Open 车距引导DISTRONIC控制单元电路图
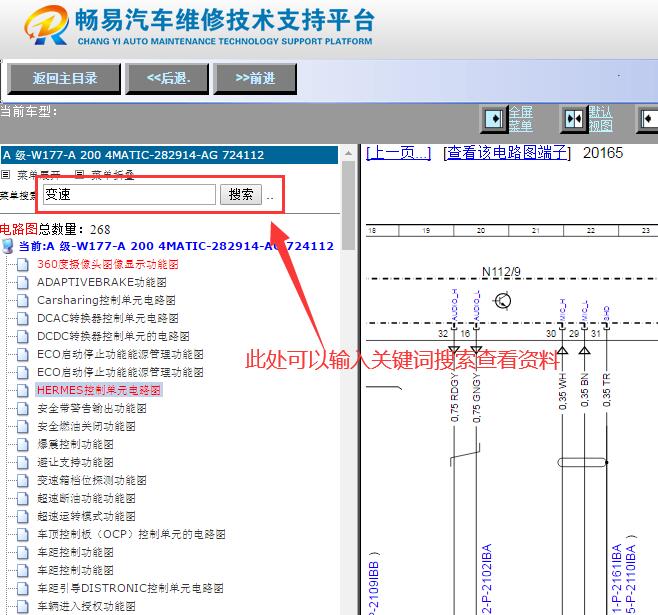This screenshot has height=615, width=658. 130,589
